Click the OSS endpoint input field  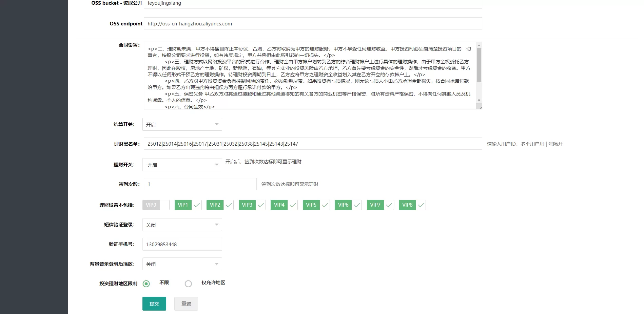(x=313, y=23)
